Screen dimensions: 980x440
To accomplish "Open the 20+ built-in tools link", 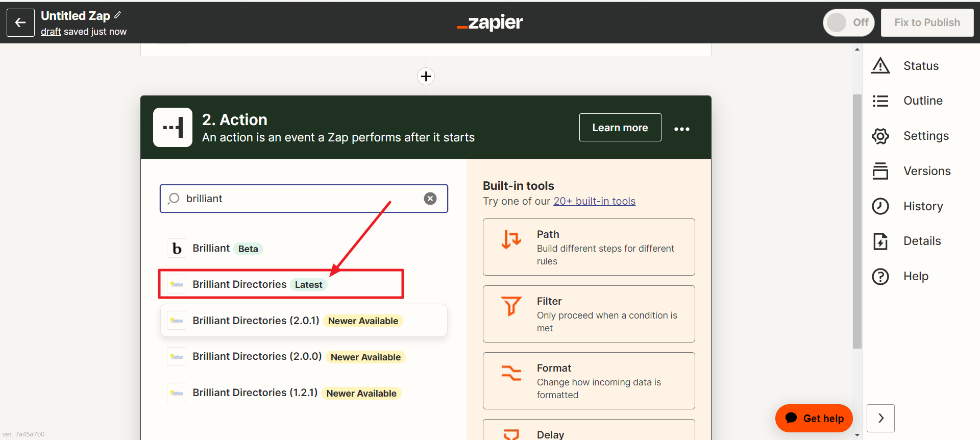I will [x=594, y=201].
